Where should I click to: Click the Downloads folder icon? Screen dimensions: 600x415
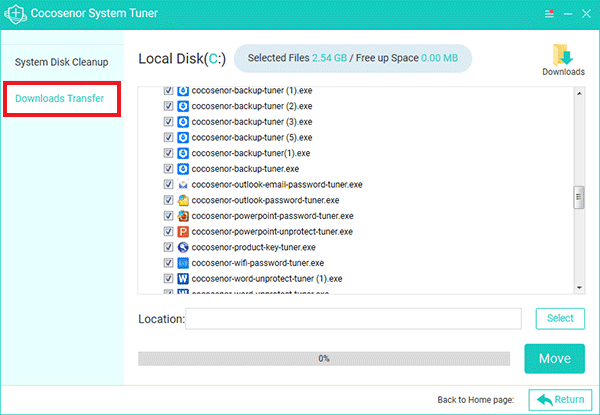563,55
